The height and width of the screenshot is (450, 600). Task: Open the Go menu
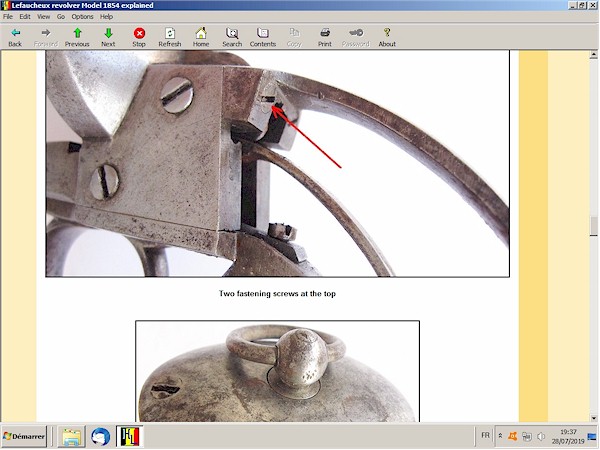click(x=61, y=16)
